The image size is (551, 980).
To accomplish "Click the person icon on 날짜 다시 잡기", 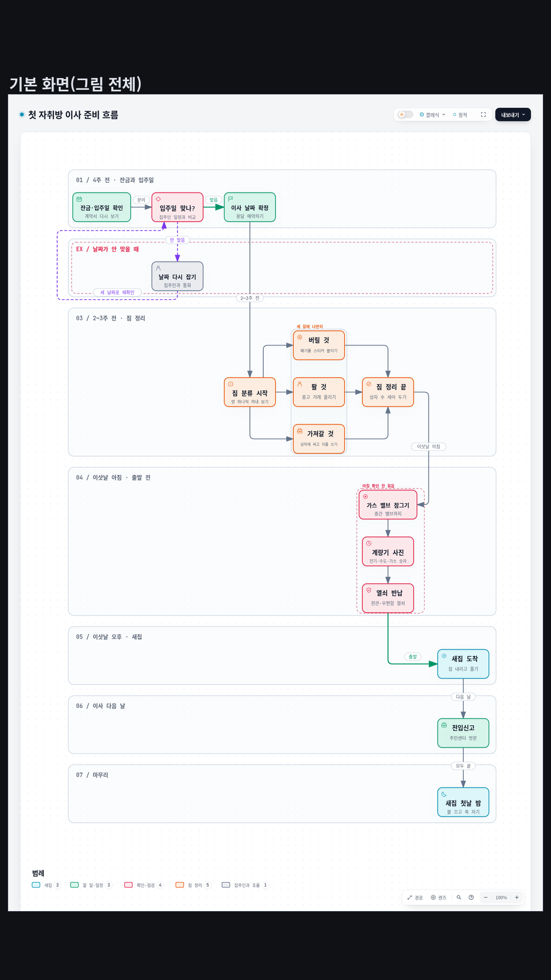I will point(158,268).
